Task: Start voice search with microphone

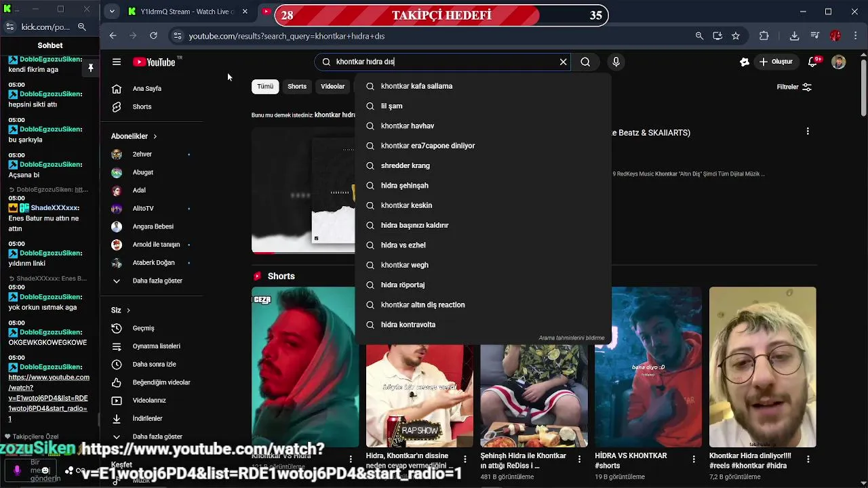Action: click(x=616, y=62)
